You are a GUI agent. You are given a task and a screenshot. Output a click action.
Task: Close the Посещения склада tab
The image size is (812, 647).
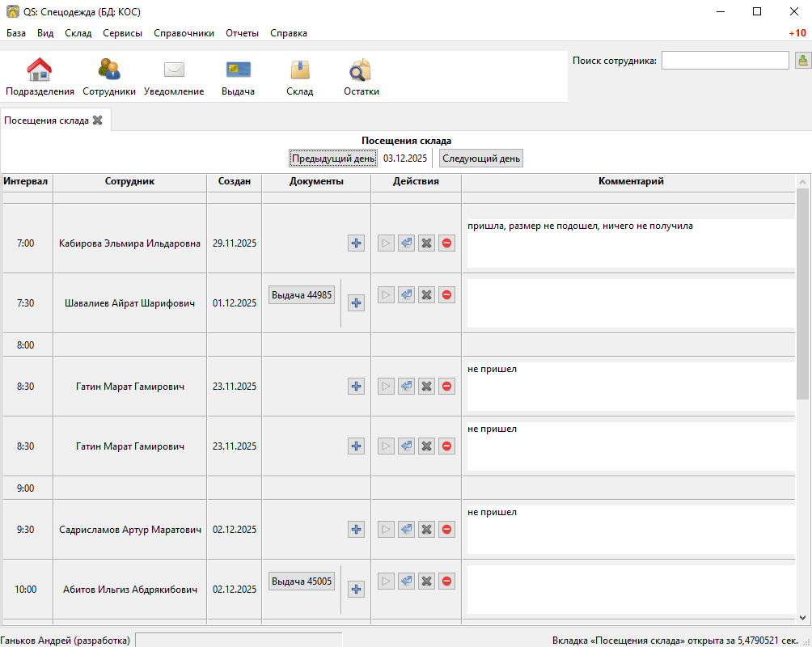[x=98, y=121]
